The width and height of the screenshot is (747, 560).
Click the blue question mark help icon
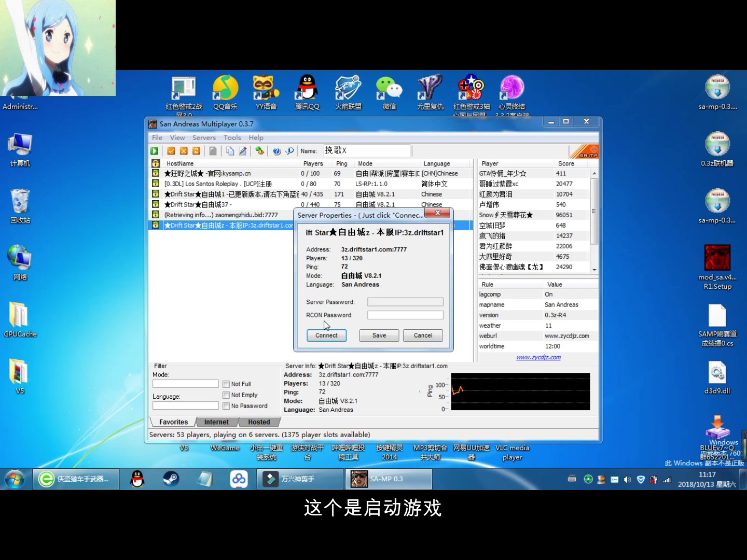277,151
